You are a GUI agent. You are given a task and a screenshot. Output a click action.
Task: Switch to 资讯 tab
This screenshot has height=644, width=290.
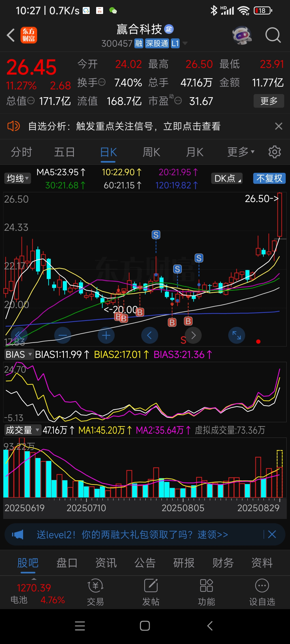(x=106, y=563)
